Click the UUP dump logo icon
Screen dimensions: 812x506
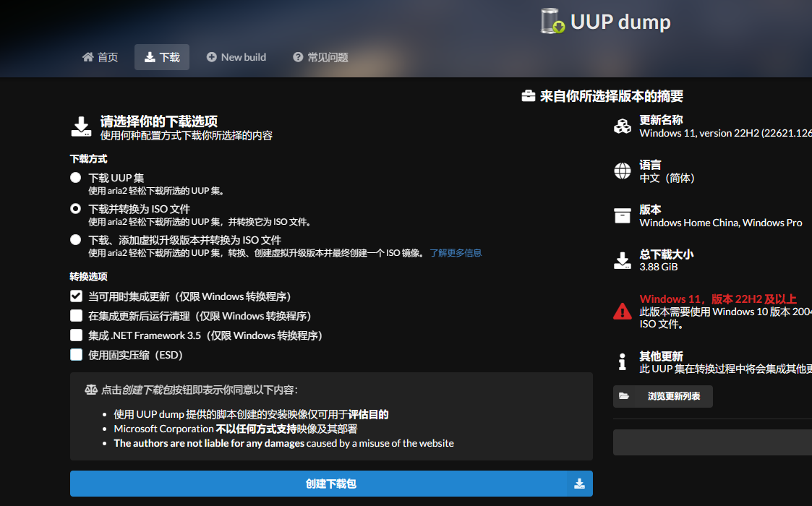pyautogui.click(x=552, y=21)
